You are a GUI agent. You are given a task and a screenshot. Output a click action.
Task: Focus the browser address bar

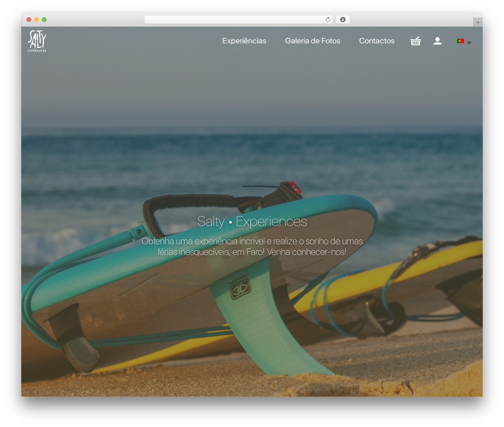239,20
